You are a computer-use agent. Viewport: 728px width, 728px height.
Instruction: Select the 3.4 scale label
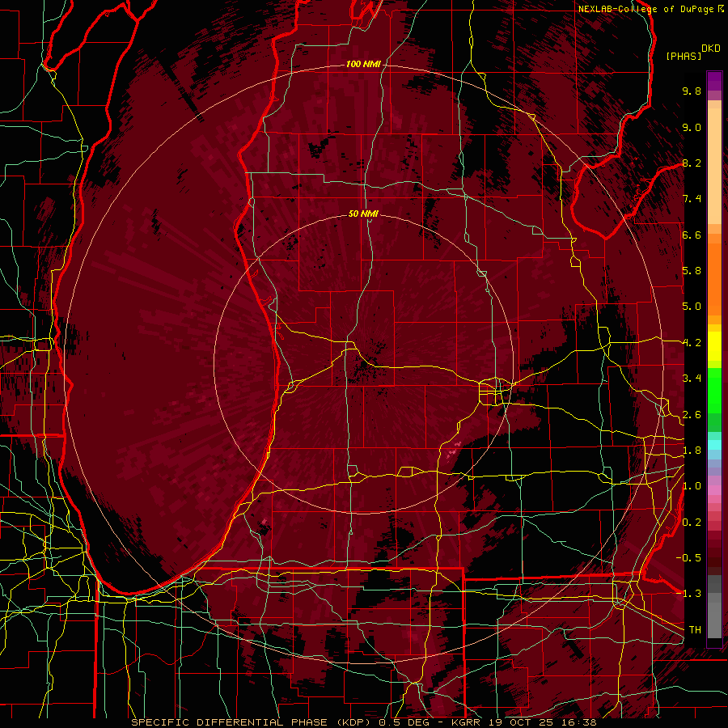click(x=692, y=379)
